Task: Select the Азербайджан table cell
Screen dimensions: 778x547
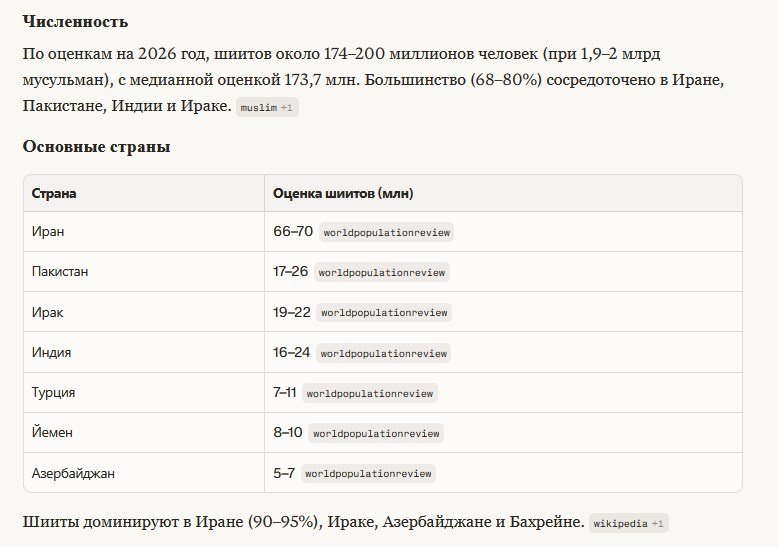Action: pyautogui.click(x=73, y=473)
